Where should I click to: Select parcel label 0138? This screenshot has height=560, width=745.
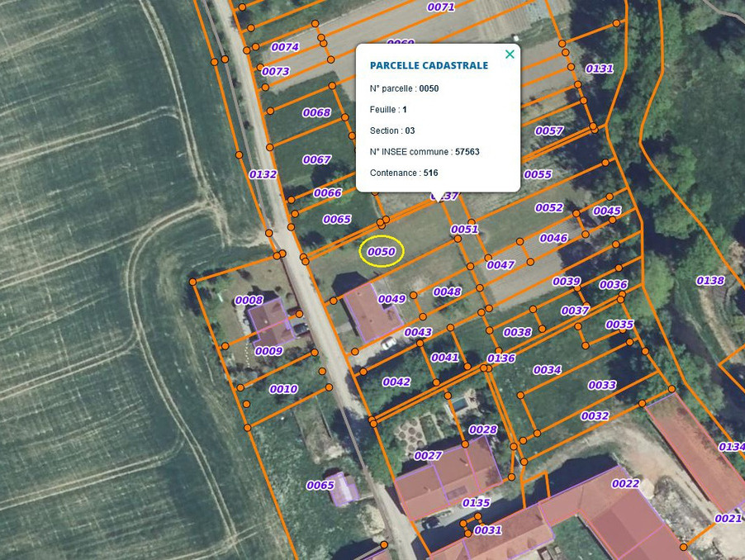coord(710,281)
